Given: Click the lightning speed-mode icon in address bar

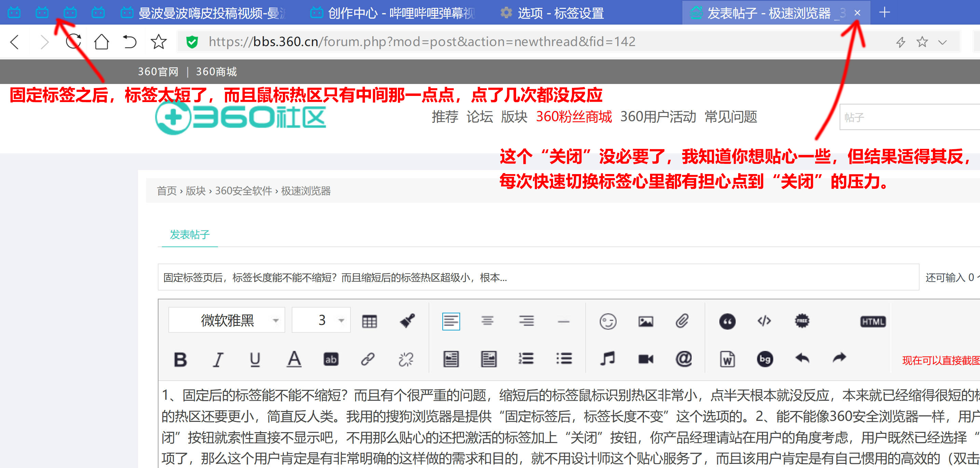Looking at the screenshot, I should click(x=900, y=42).
